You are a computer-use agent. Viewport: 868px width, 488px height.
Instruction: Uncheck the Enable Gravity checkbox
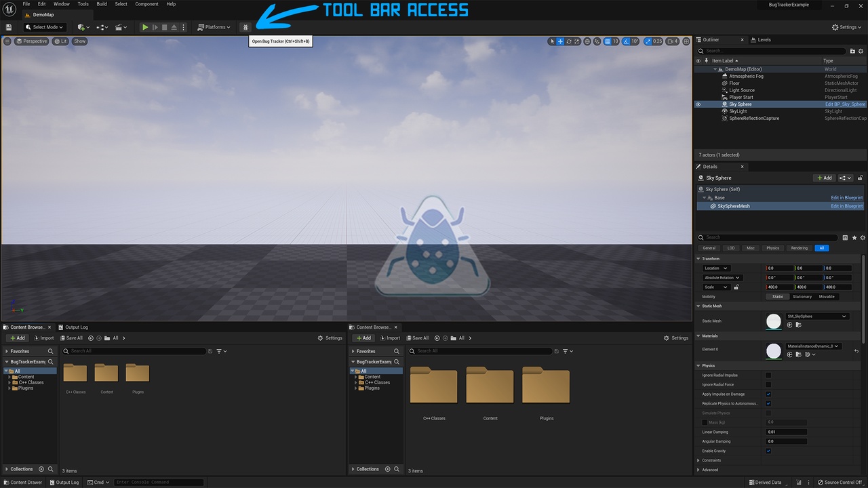pos(768,451)
